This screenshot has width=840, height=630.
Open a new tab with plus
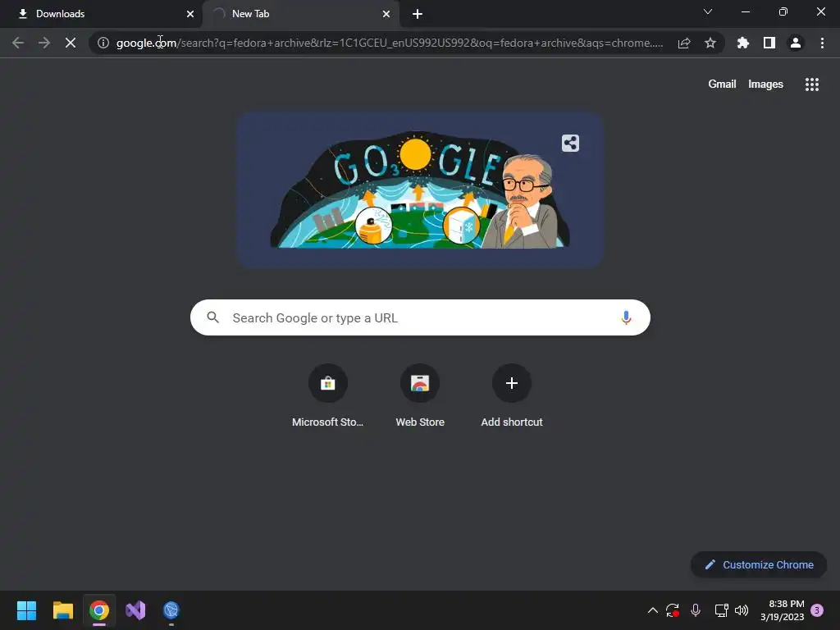(418, 14)
